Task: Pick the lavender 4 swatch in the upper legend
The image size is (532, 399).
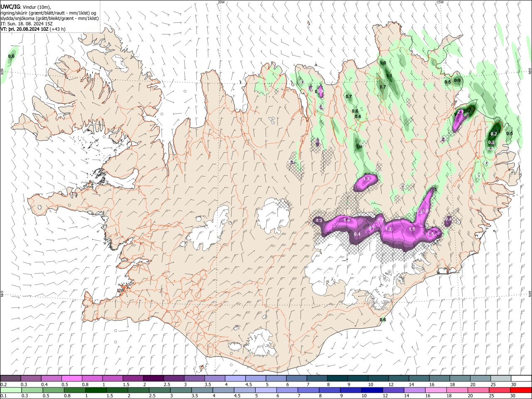Action: (234, 379)
